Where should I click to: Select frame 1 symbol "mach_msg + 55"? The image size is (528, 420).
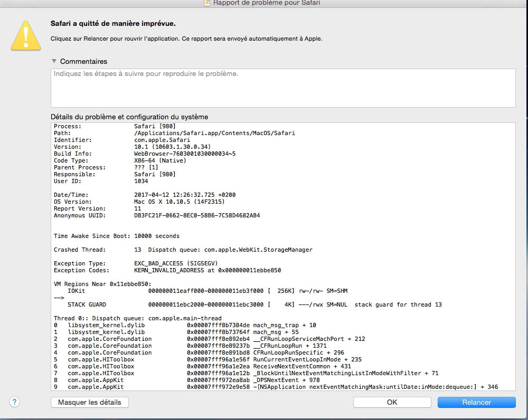click(276, 332)
